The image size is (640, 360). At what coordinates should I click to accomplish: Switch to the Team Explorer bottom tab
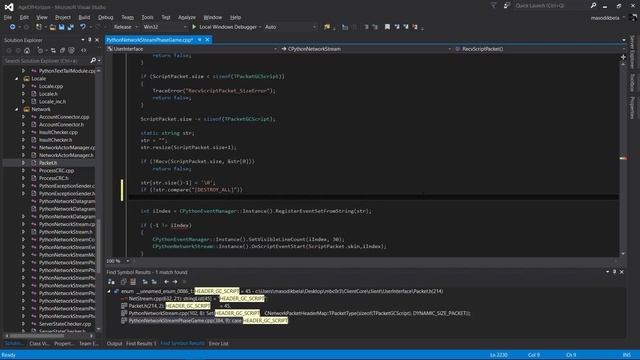coord(89,344)
